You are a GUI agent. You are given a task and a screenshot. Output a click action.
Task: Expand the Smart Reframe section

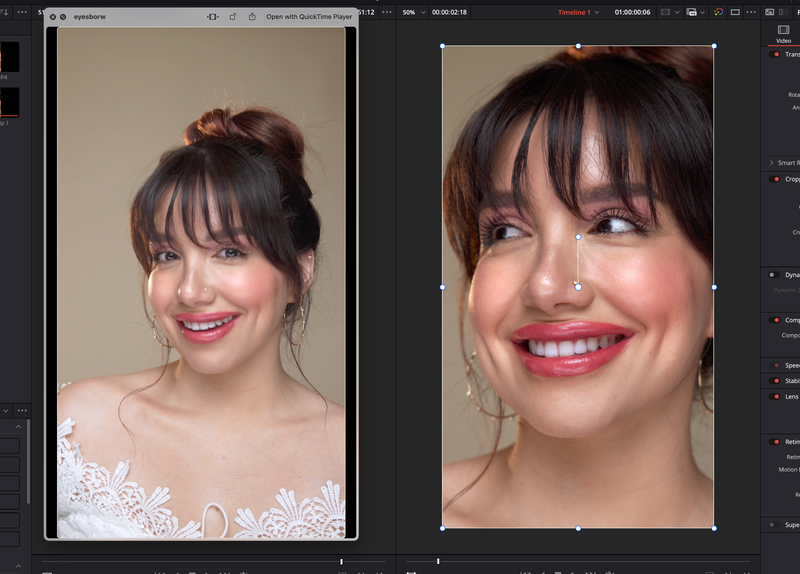pos(772,163)
